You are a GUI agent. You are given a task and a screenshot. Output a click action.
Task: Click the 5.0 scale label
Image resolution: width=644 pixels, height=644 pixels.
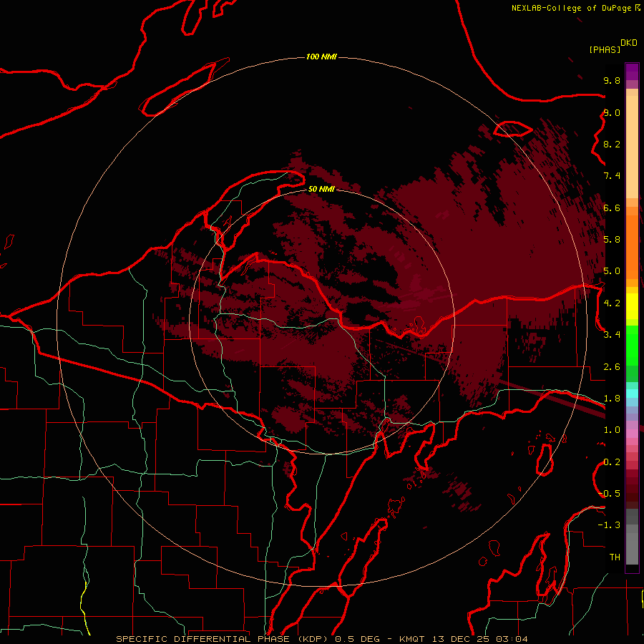[x=612, y=271]
